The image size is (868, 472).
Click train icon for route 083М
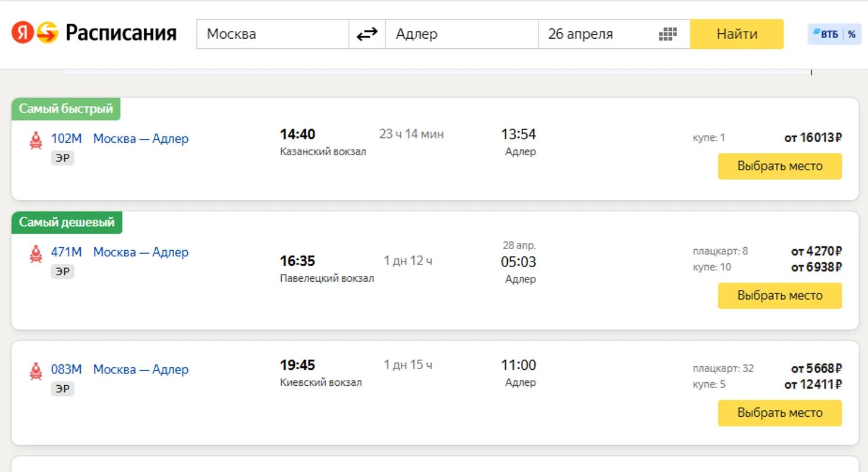(36, 371)
